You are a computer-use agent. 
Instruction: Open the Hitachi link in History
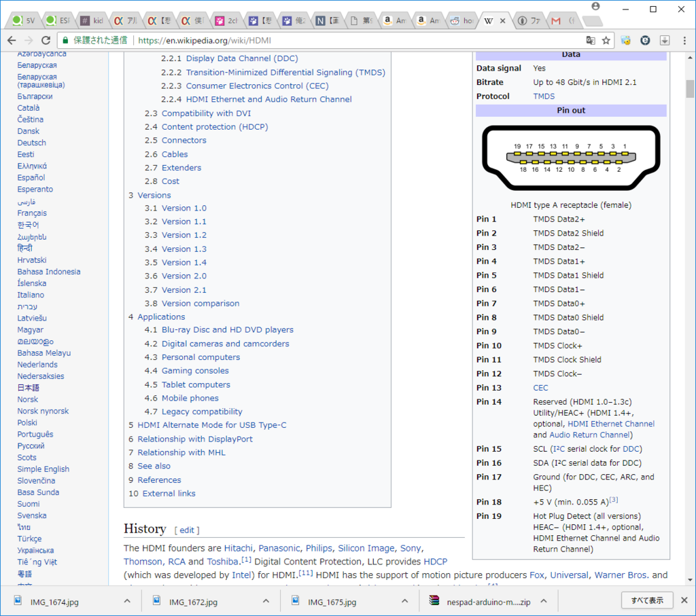click(239, 548)
